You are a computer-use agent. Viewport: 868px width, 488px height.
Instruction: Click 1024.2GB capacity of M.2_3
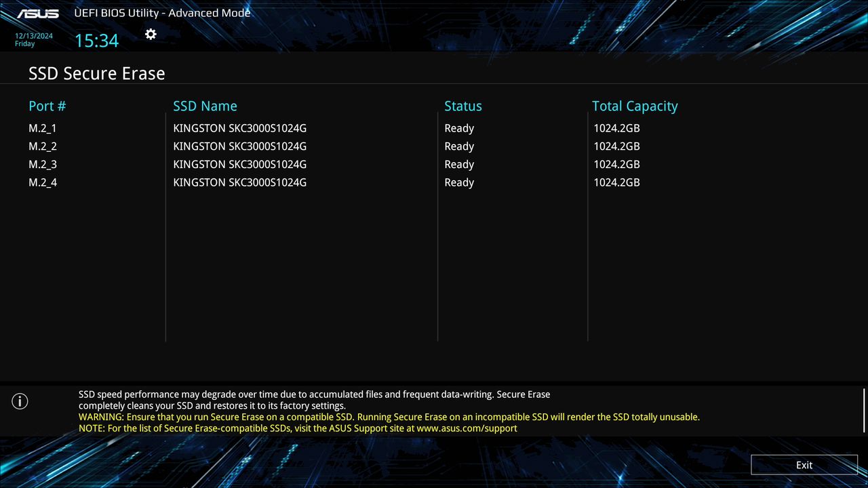616,164
